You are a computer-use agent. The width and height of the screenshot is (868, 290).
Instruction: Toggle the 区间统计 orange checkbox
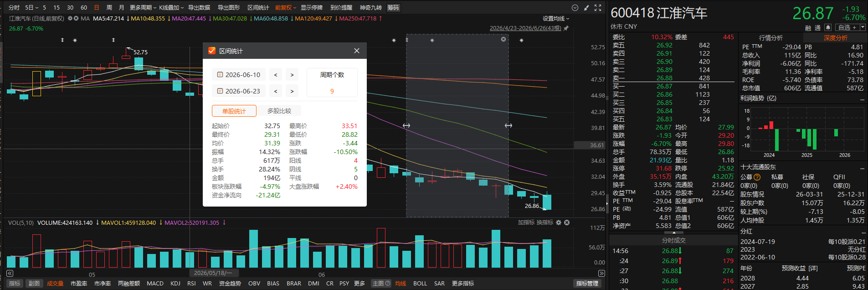[x=212, y=51]
